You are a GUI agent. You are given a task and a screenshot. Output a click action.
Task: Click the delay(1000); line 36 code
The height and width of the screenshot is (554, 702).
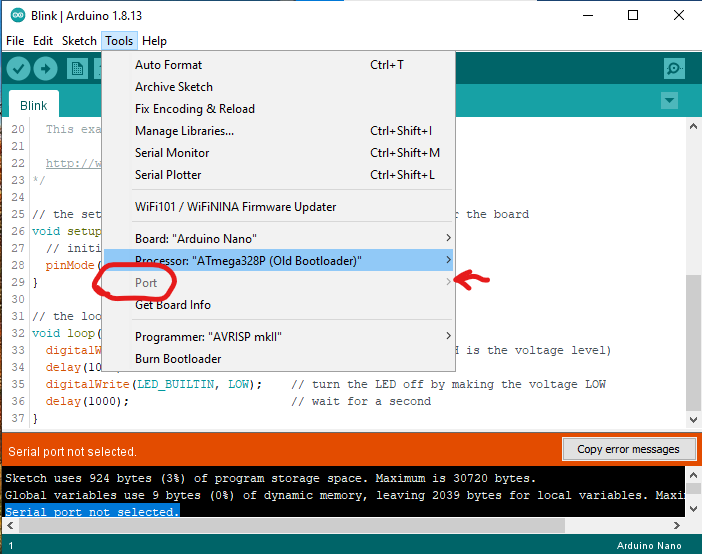87,401
